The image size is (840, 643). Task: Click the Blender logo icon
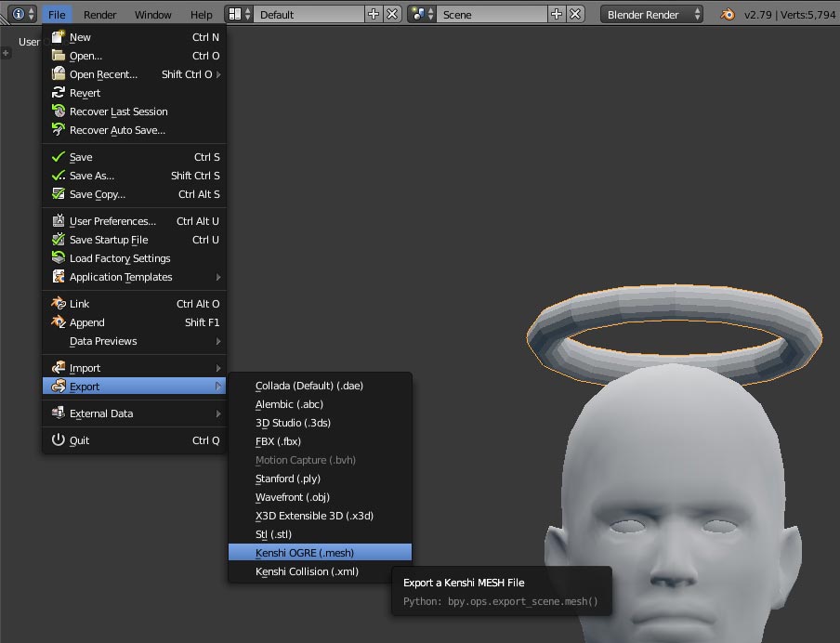point(728,14)
